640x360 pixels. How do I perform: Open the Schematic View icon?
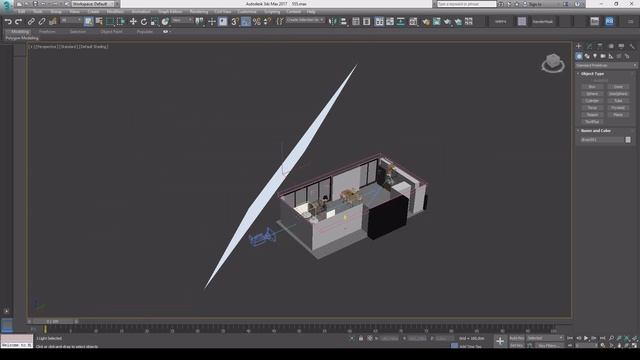[x=401, y=22]
